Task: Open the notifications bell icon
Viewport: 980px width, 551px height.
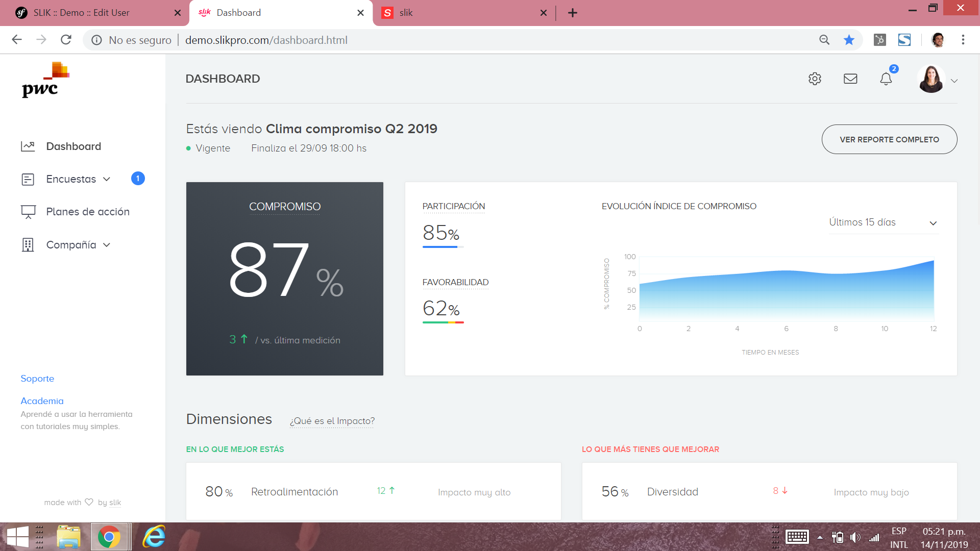Action: (x=886, y=79)
